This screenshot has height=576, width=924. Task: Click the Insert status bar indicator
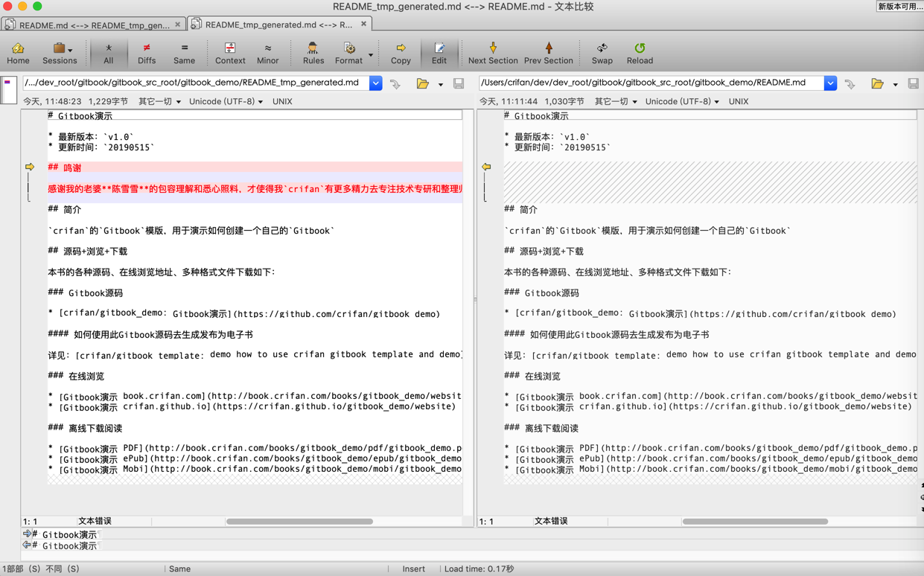tap(413, 569)
